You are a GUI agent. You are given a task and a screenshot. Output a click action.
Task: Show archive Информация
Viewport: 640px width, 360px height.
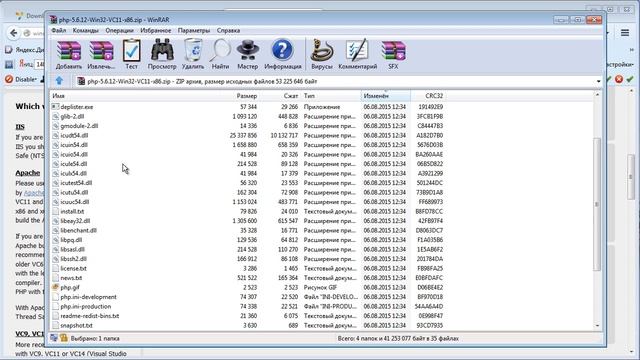tap(282, 54)
